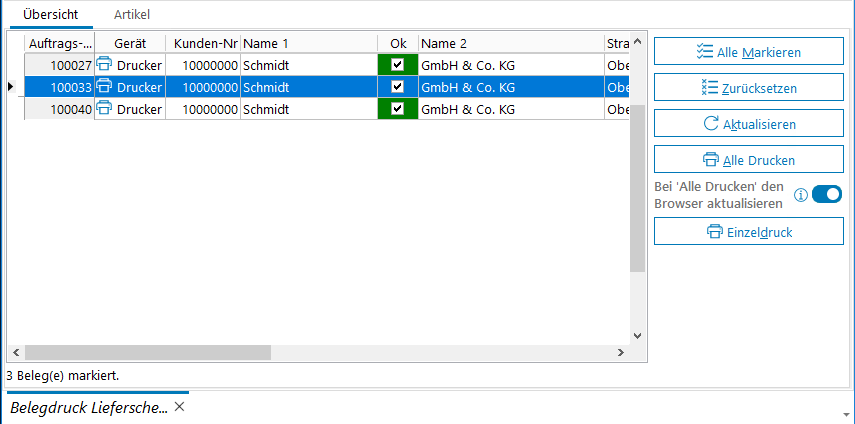Click the info icon beside the browser refresh toggle
The width and height of the screenshot is (855, 424).
[800, 195]
